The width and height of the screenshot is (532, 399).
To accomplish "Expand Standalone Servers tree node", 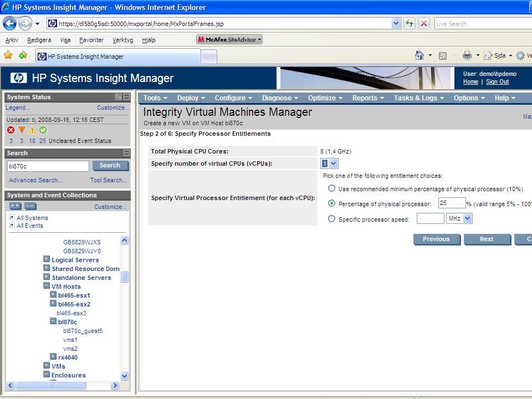I will [47, 277].
